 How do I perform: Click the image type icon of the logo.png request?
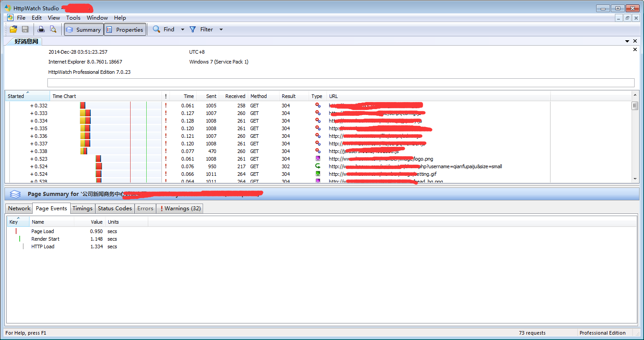pos(318,159)
